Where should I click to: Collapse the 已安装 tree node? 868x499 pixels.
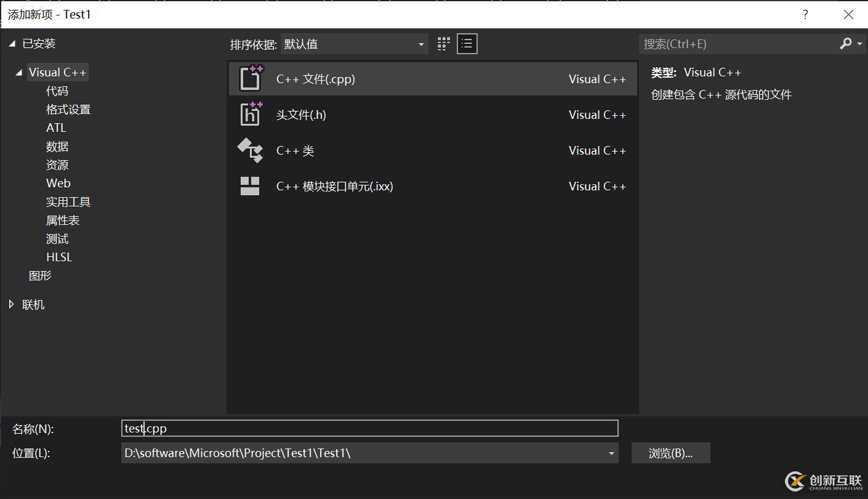pyautogui.click(x=12, y=44)
